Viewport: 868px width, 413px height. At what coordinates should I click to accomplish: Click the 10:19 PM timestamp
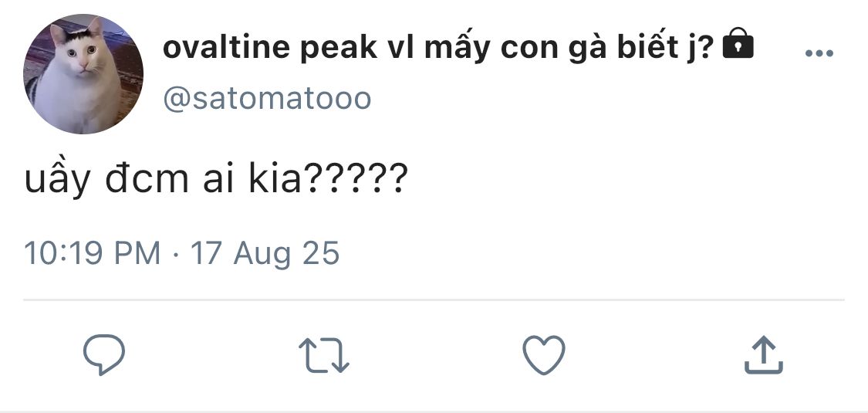click(93, 253)
